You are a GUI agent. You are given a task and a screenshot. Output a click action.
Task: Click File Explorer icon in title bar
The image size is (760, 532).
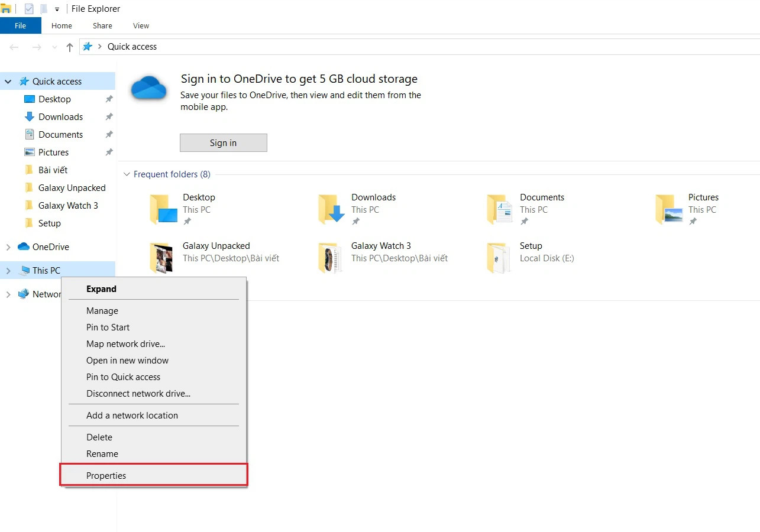[6, 9]
